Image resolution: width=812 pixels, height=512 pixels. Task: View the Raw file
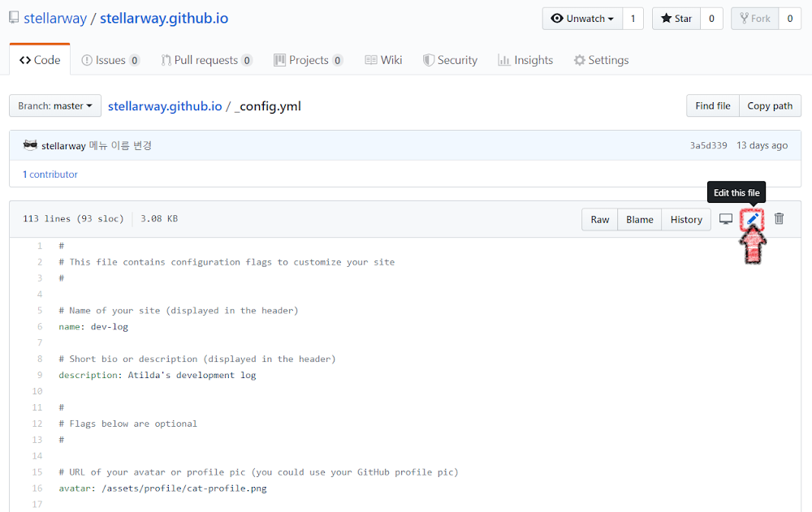[600, 220]
